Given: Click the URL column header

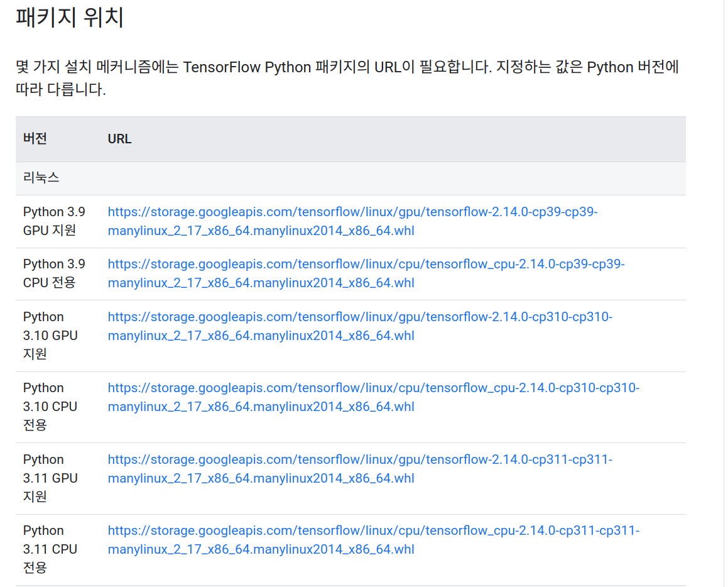Looking at the screenshot, I should [x=119, y=139].
